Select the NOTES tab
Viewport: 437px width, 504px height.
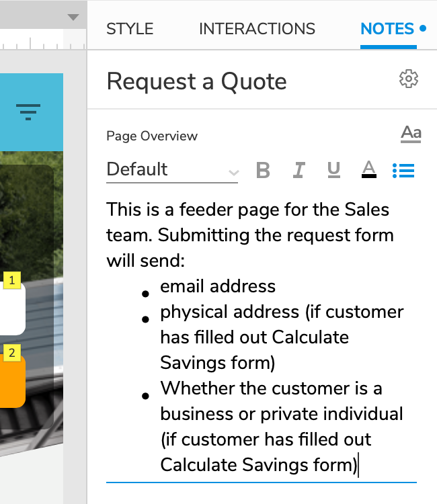click(387, 29)
